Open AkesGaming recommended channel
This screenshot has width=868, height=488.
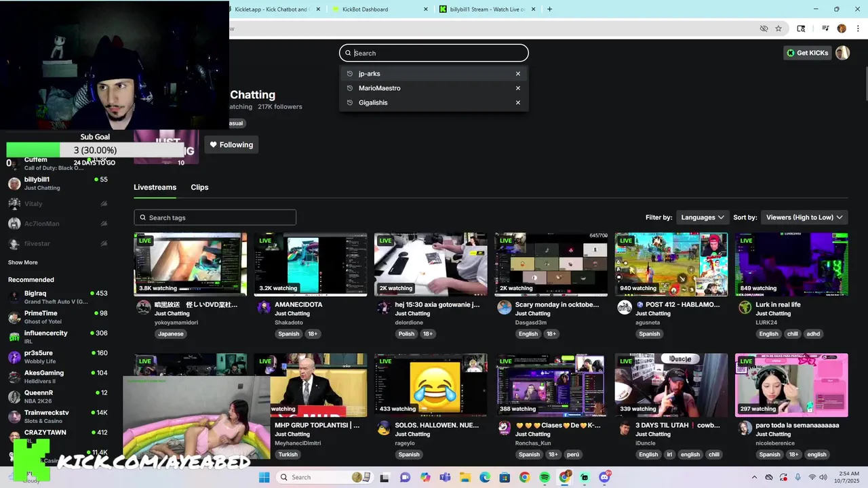coord(58,376)
